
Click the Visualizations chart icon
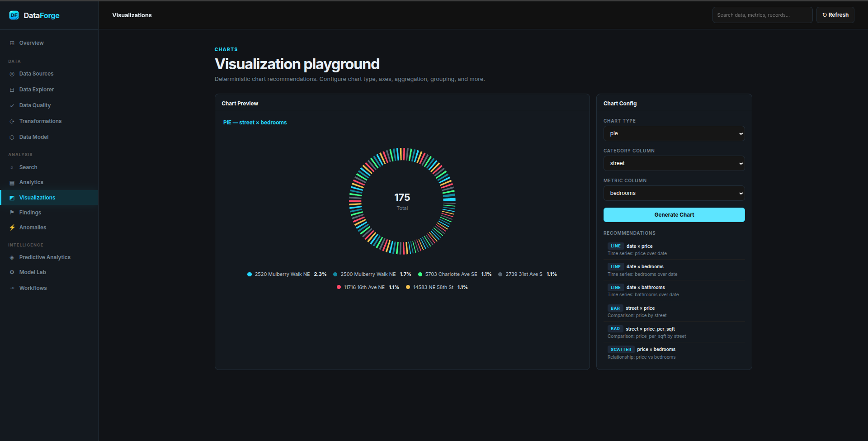point(12,198)
